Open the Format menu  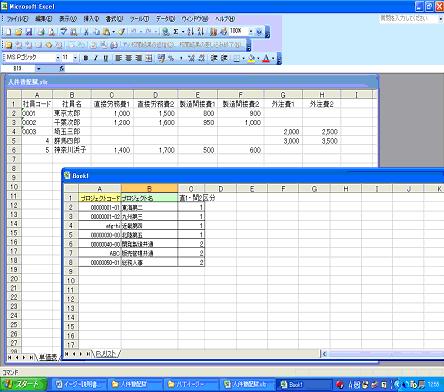point(114,19)
